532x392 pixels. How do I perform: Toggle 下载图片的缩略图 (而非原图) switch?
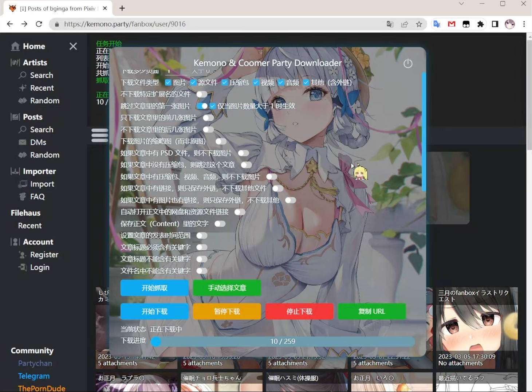(x=221, y=141)
